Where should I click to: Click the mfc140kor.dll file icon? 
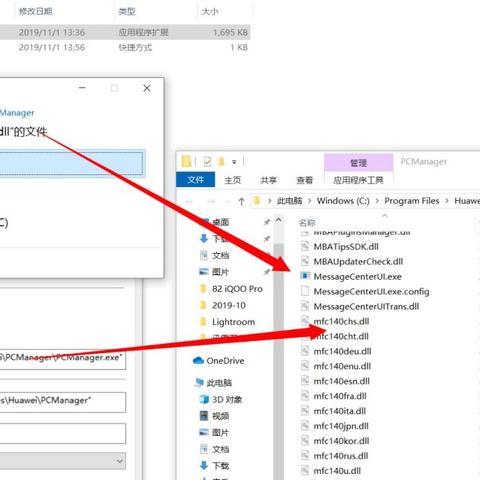[305, 440]
